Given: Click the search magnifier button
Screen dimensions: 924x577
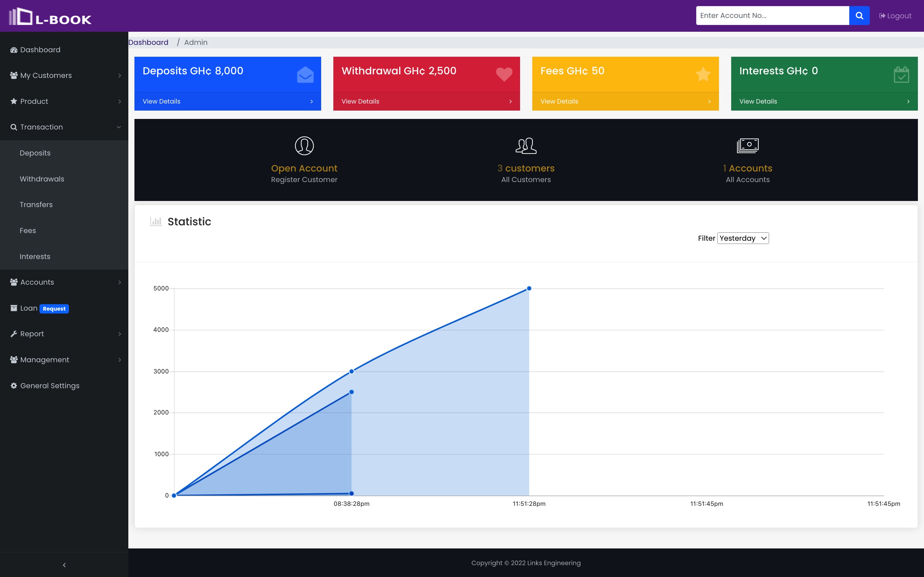Looking at the screenshot, I should 859,16.
